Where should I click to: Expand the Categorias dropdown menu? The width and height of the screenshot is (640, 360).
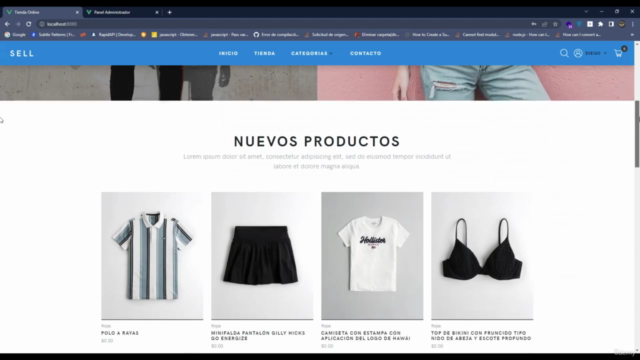click(x=312, y=53)
